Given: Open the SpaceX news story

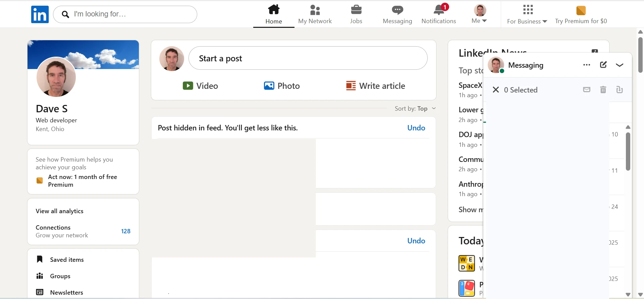Looking at the screenshot, I should click(x=471, y=85).
